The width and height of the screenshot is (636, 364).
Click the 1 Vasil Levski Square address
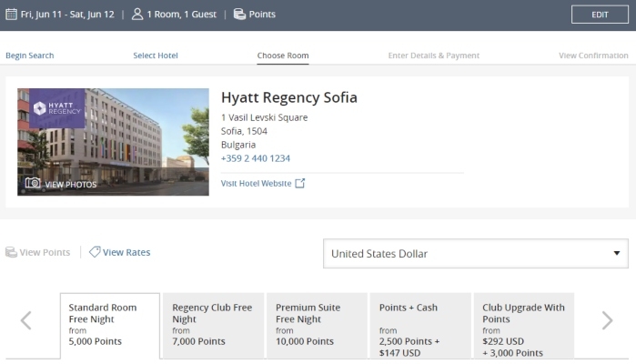click(x=264, y=117)
